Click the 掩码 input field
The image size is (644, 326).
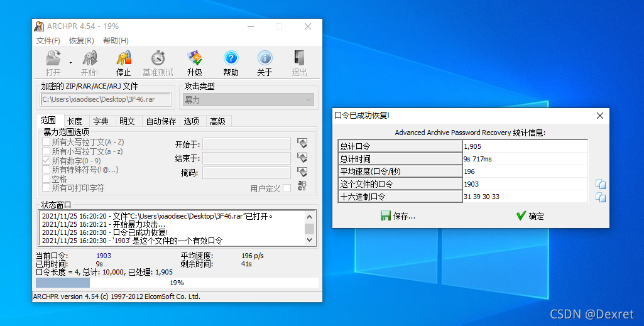pos(246,173)
